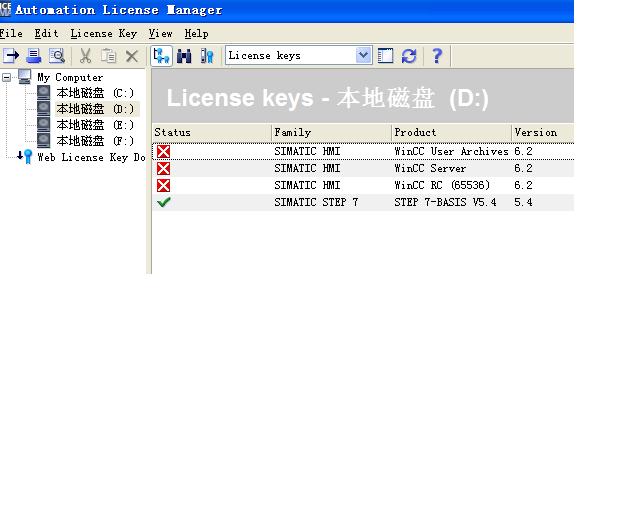The image size is (640, 512).
Task: Click red X status of WinCC RC (65536)
Action: [163, 185]
